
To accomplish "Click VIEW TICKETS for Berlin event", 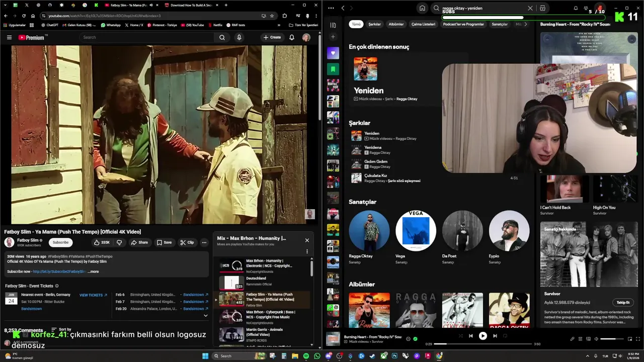I will [x=93, y=295].
